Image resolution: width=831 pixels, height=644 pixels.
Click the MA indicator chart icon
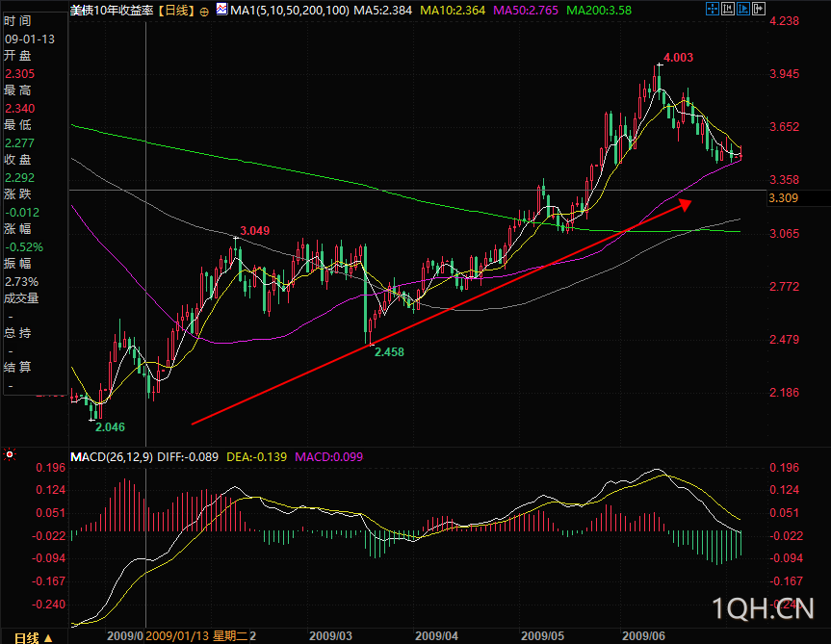tap(221, 10)
